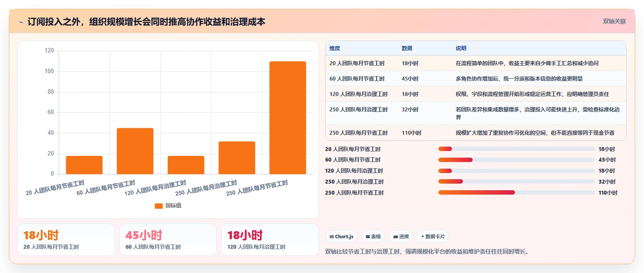Click the progress bar for 250 人团队每月治理工时

point(516,182)
